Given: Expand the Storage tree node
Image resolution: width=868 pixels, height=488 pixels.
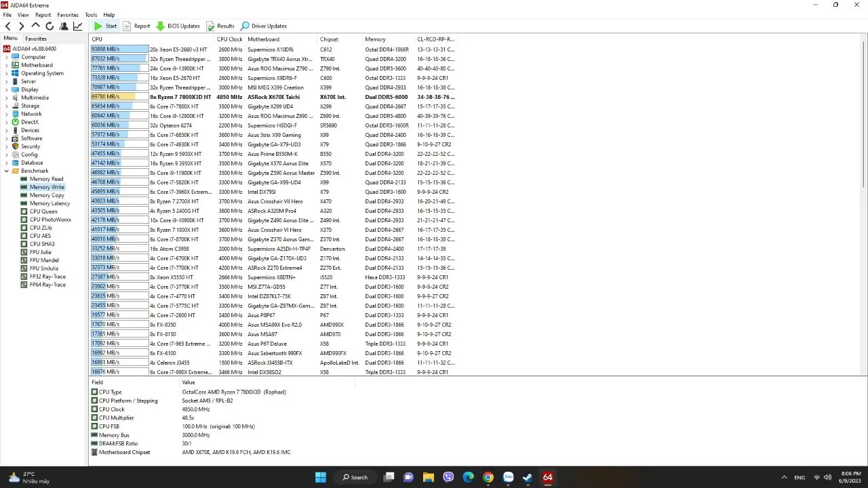Looking at the screenshot, I should click(7, 106).
